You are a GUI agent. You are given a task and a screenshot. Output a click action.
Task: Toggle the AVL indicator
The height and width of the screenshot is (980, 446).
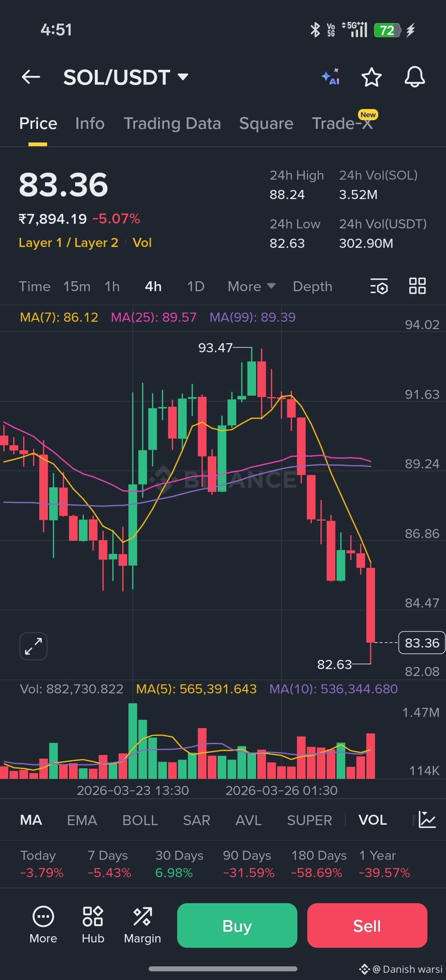pos(249,820)
